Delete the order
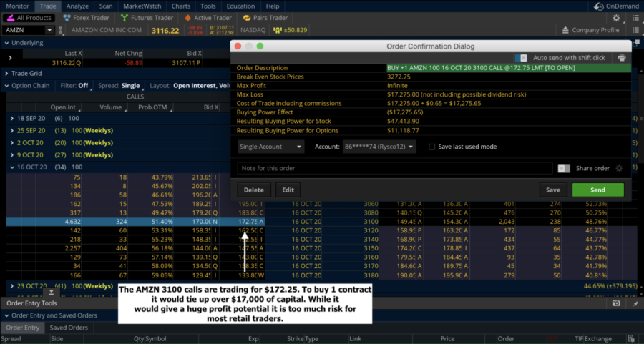The height and width of the screenshot is (344, 644). pos(254,190)
